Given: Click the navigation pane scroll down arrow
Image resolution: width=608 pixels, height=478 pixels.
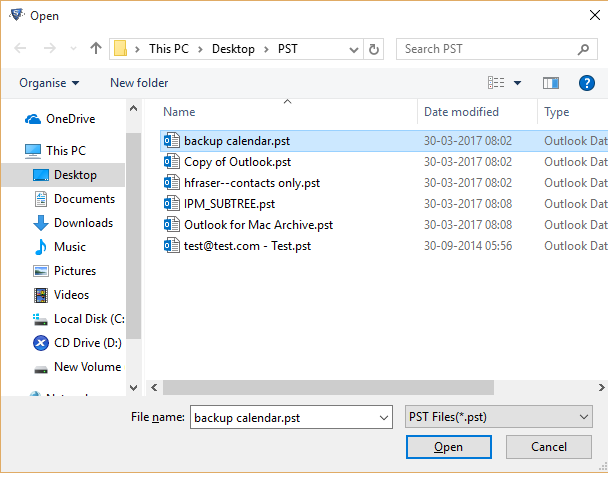Looking at the screenshot, I should (x=133, y=388).
